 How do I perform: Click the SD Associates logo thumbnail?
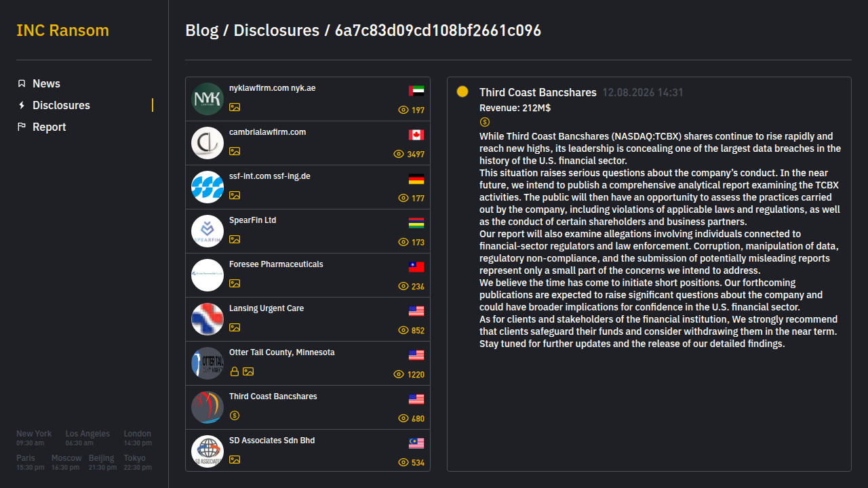coord(208,451)
